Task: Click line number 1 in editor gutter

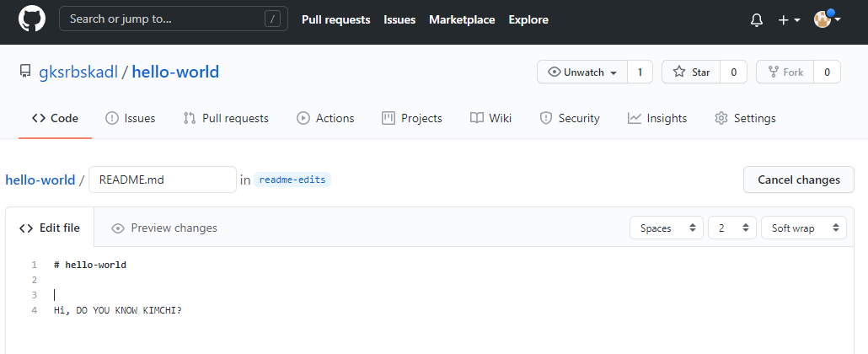Action: (35, 265)
